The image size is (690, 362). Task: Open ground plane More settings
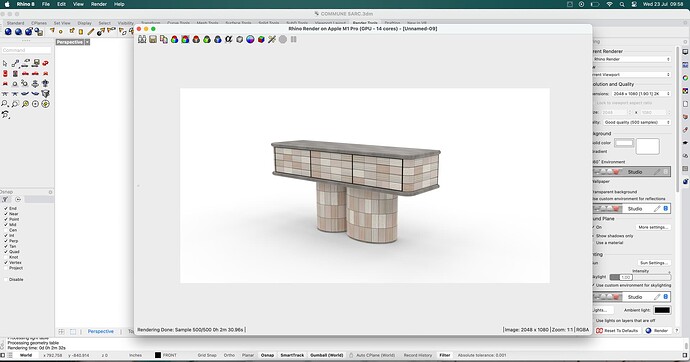[653, 227]
